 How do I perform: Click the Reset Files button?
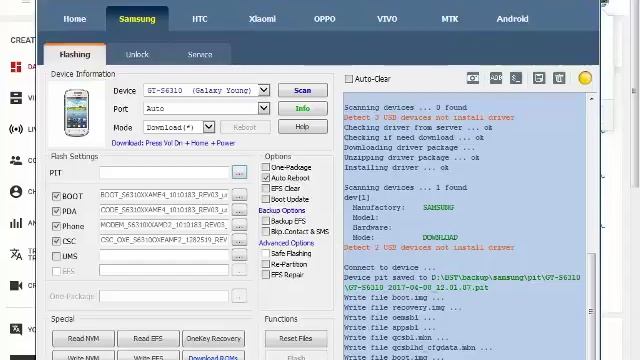point(296,338)
